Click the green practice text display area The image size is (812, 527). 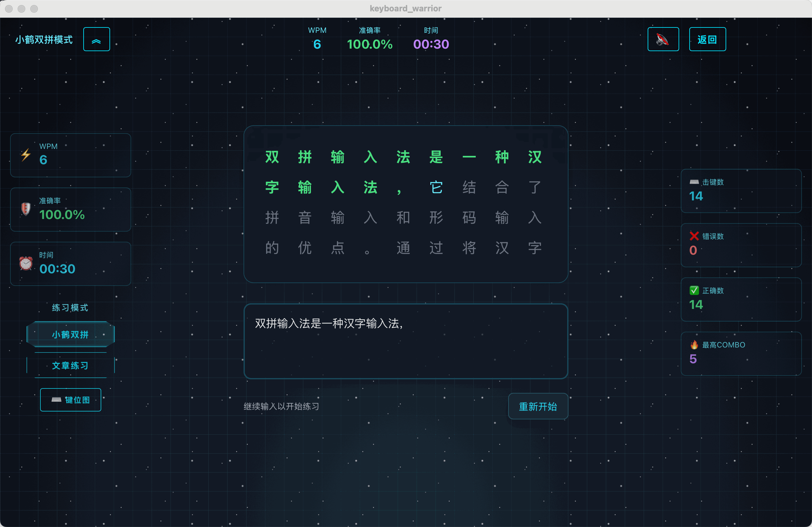[405, 203]
